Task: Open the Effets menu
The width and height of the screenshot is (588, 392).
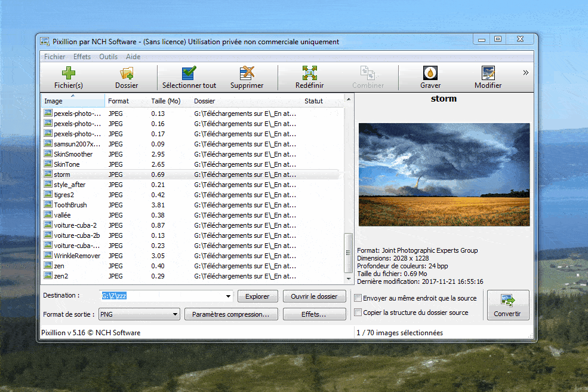Action: click(x=82, y=57)
